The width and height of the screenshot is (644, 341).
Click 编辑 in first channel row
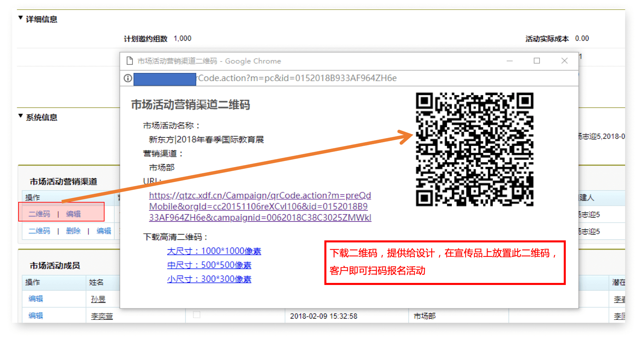(x=73, y=214)
